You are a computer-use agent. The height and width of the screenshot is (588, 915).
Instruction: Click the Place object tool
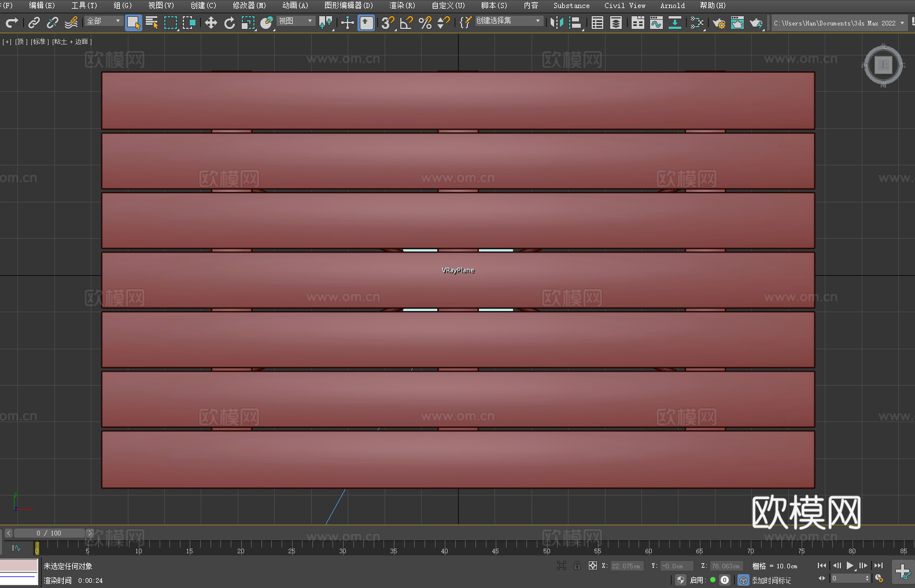click(267, 23)
